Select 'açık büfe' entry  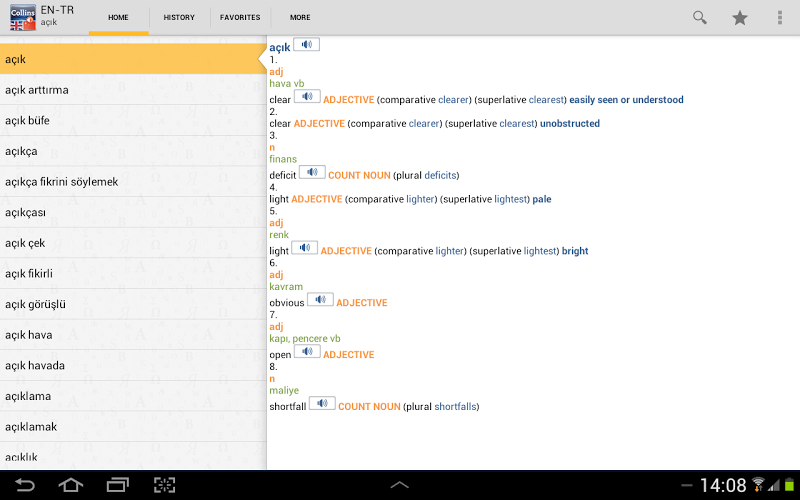(x=133, y=120)
